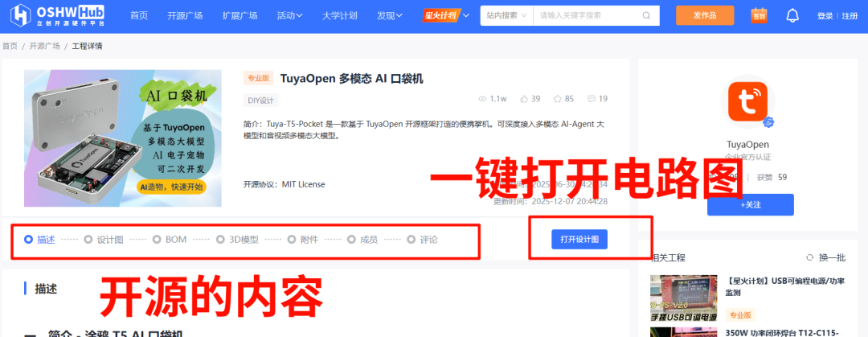Viewport: 868px width, 337px height.
Task: Open 大学计划 in top navigation
Action: (x=339, y=15)
